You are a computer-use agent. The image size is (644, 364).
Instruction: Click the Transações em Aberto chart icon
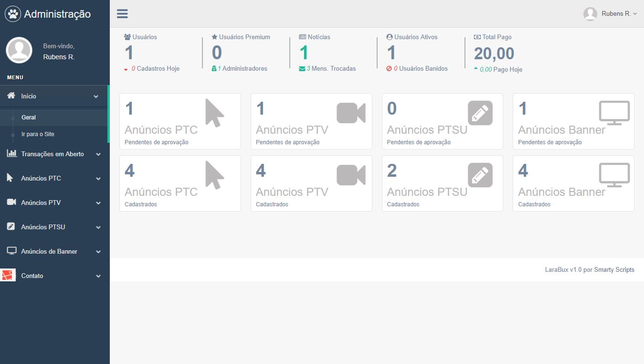point(11,154)
